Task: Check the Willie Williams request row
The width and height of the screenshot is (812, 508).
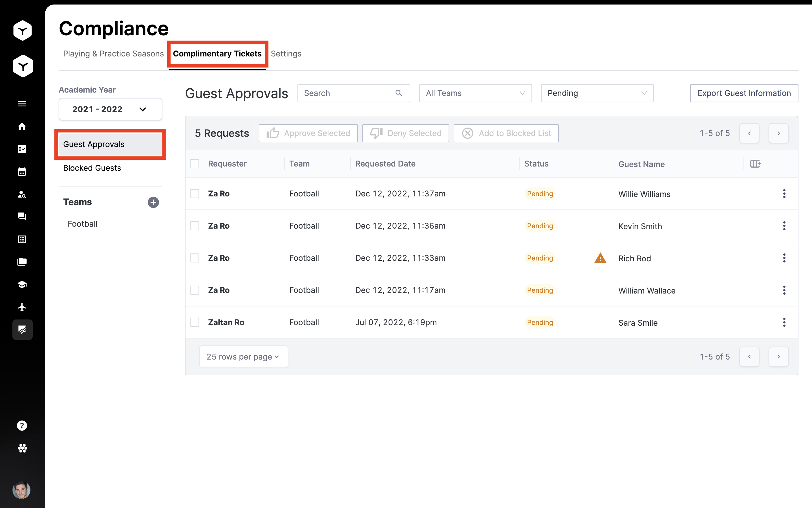Action: click(195, 194)
